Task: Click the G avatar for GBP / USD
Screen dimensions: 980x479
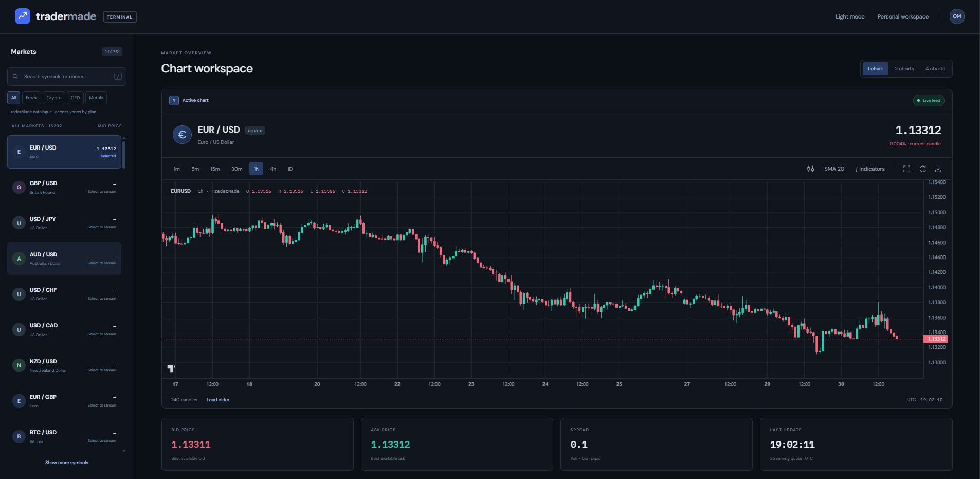Action: [19, 187]
